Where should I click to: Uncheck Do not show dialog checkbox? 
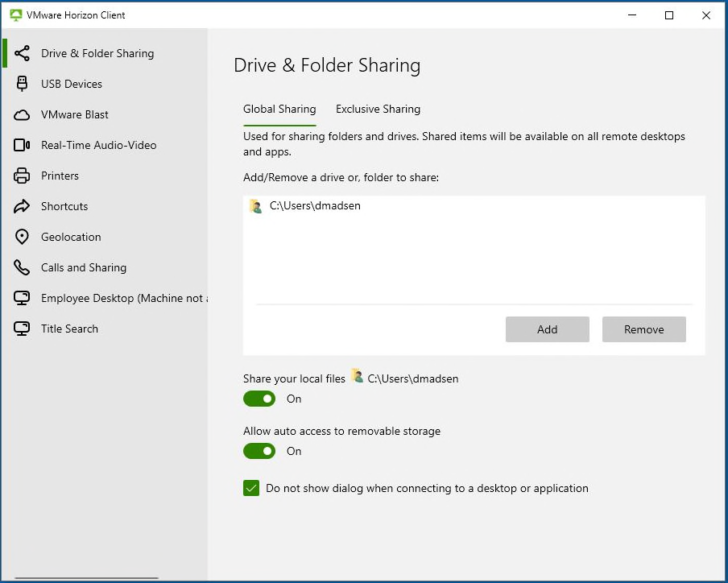pyautogui.click(x=251, y=488)
